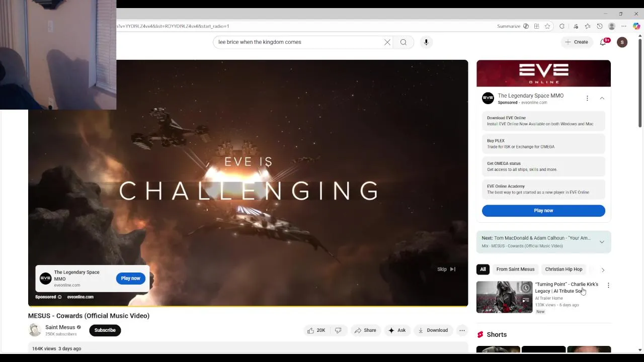Open Buy PLEX ad link
The image size is (644, 362).
point(543,144)
